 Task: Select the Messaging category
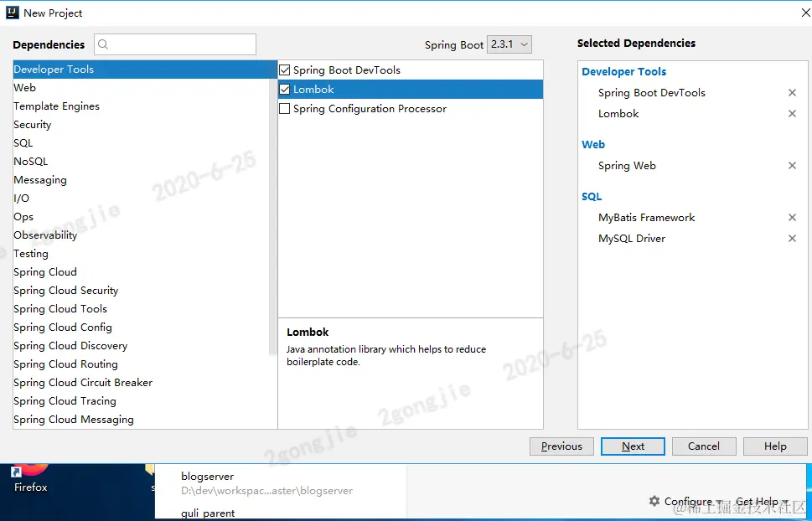[142, 180]
